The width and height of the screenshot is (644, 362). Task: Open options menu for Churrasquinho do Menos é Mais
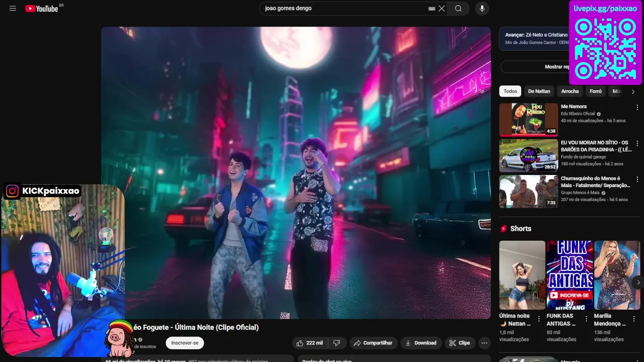[637, 179]
